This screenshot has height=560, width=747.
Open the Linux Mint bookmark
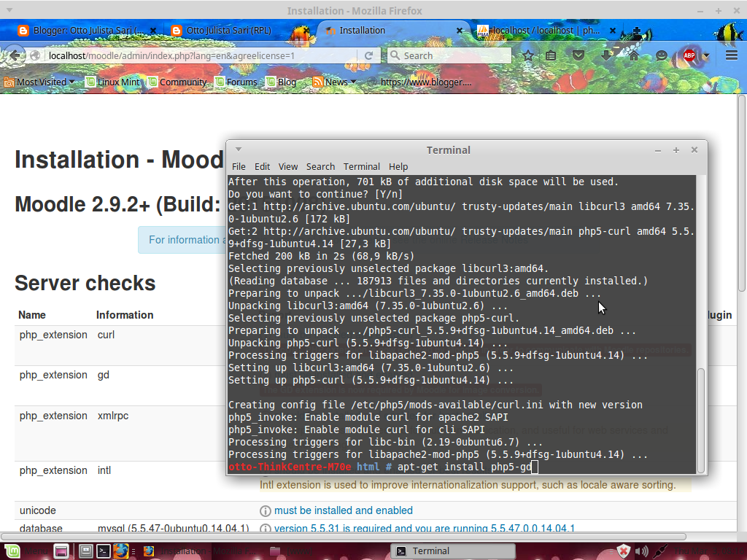tap(113, 82)
